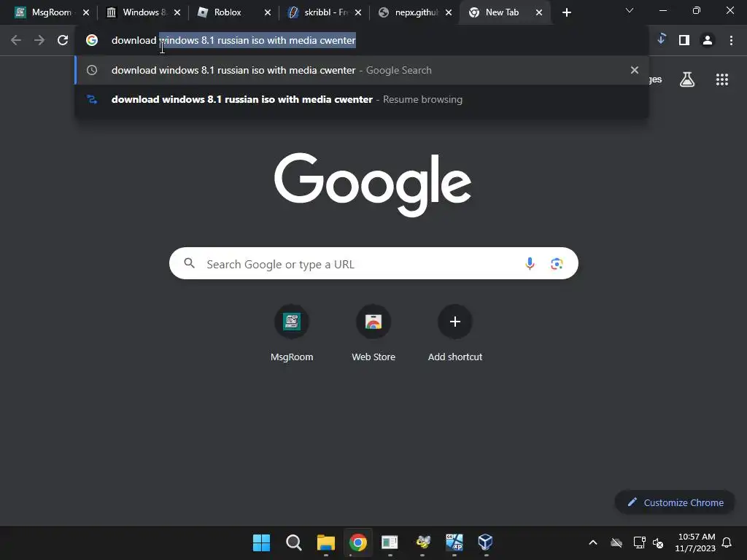Click in the address bar text

pyautogui.click(x=233, y=41)
